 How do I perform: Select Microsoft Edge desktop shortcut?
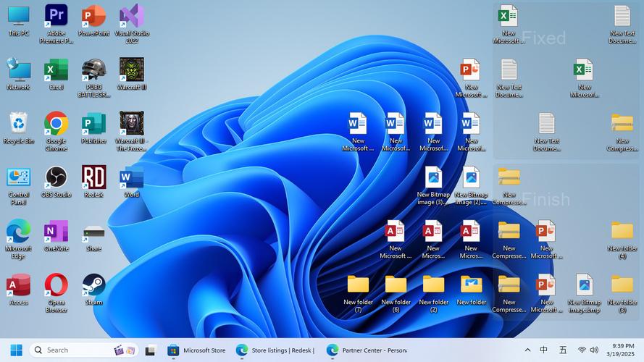(x=19, y=239)
